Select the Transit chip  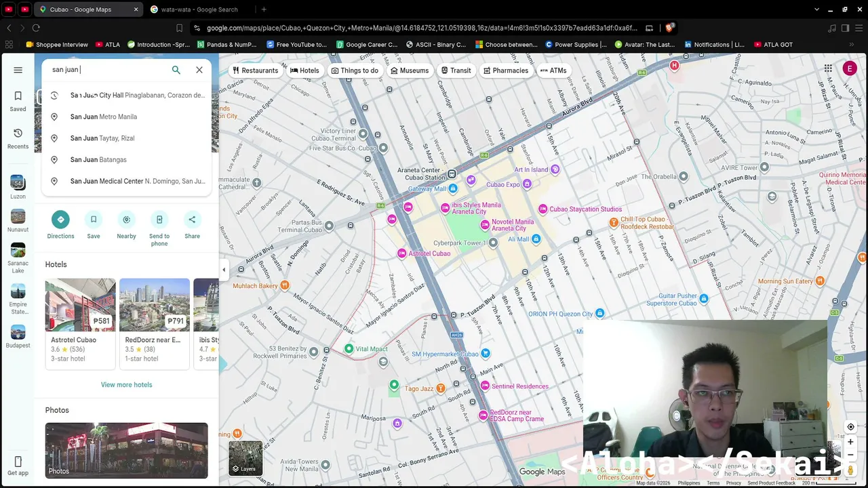pos(456,70)
